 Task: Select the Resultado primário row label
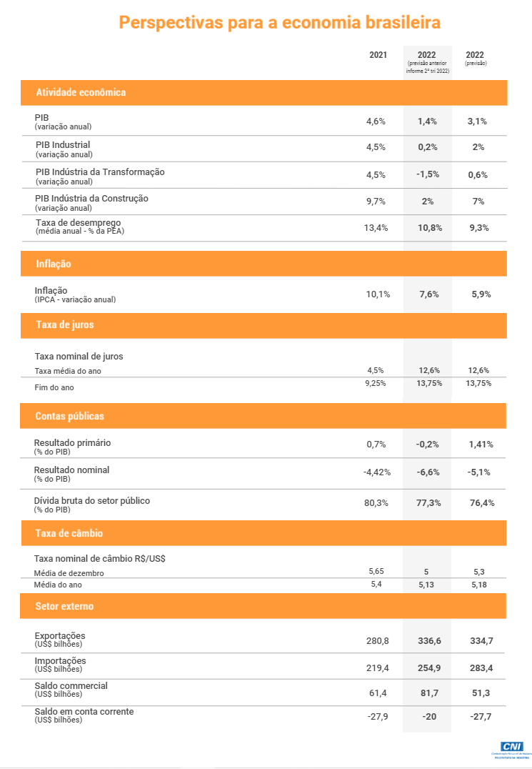(x=73, y=447)
